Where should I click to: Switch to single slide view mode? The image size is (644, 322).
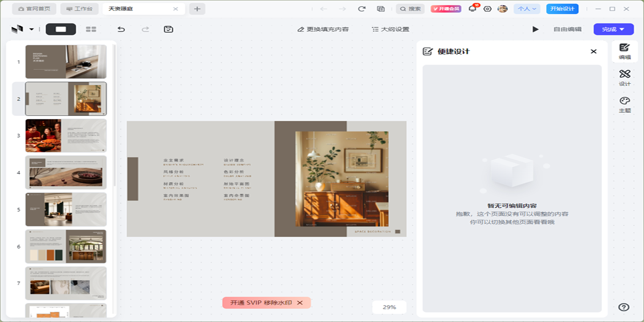pyautogui.click(x=61, y=29)
